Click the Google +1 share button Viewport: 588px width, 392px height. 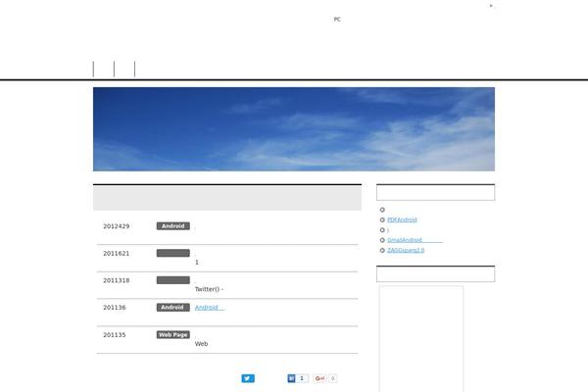pyautogui.click(x=319, y=378)
